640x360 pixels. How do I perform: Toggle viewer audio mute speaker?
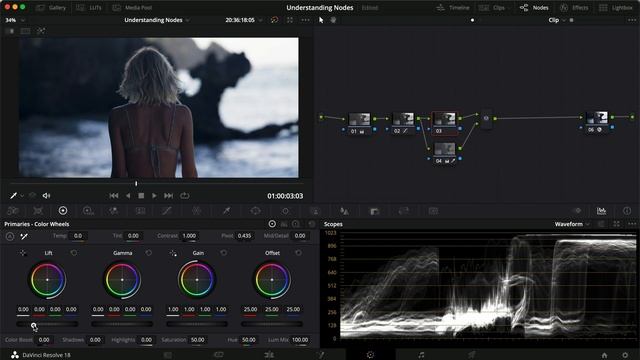pyautogui.click(x=46, y=196)
